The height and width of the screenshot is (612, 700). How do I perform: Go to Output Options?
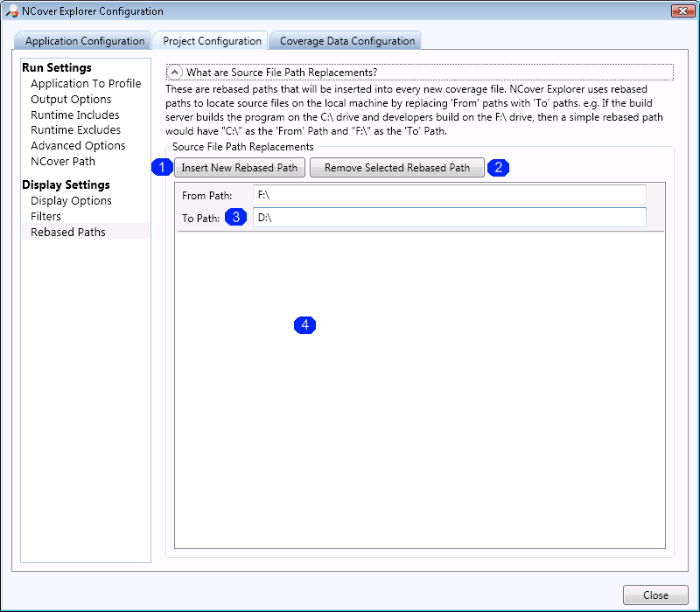coord(71,99)
